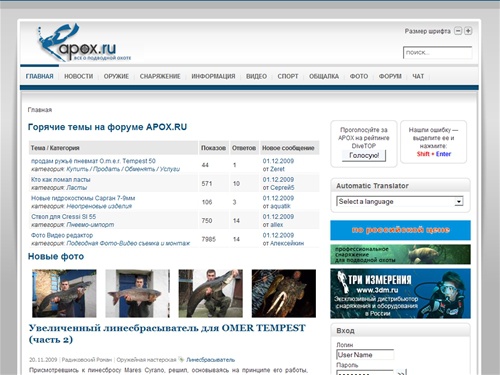Open the СПОРТ menu item
The width and height of the screenshot is (500, 375).
288,76
